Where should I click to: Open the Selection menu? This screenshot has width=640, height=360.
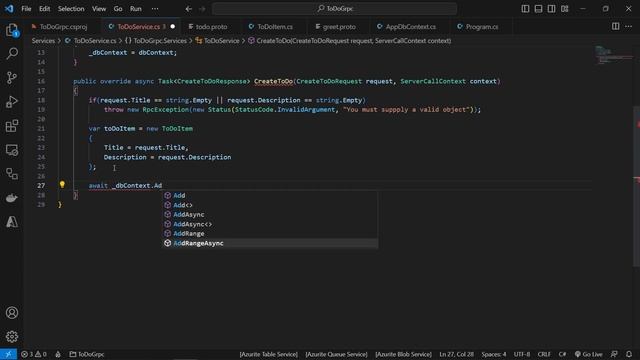click(x=71, y=9)
